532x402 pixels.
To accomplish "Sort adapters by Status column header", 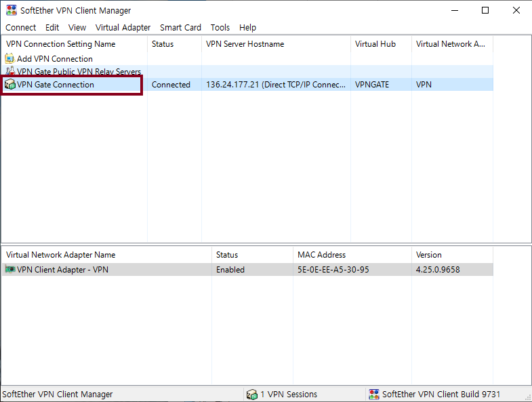I will [x=252, y=255].
